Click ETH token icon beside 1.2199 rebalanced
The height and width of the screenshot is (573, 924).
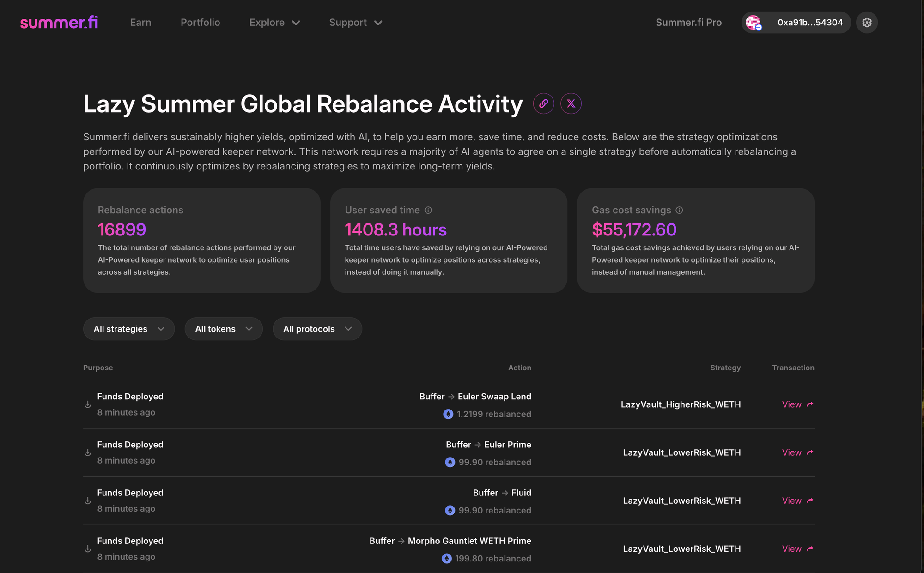[448, 414]
